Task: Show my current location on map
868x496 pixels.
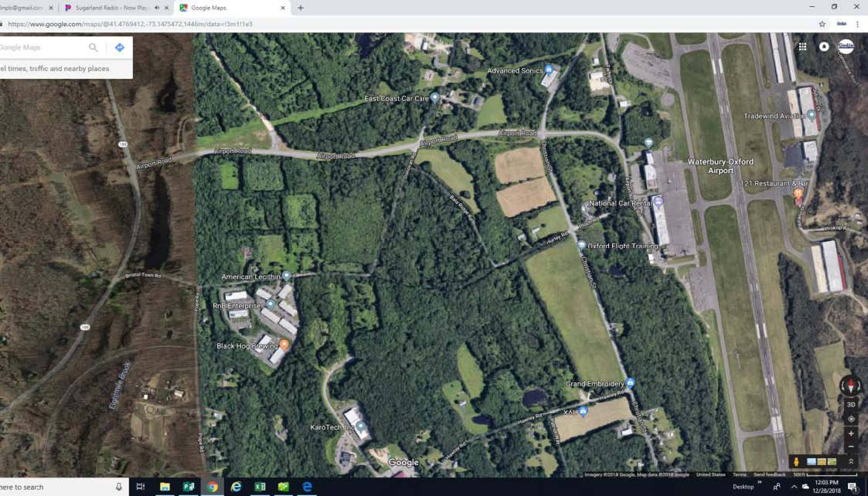Action: click(851, 419)
